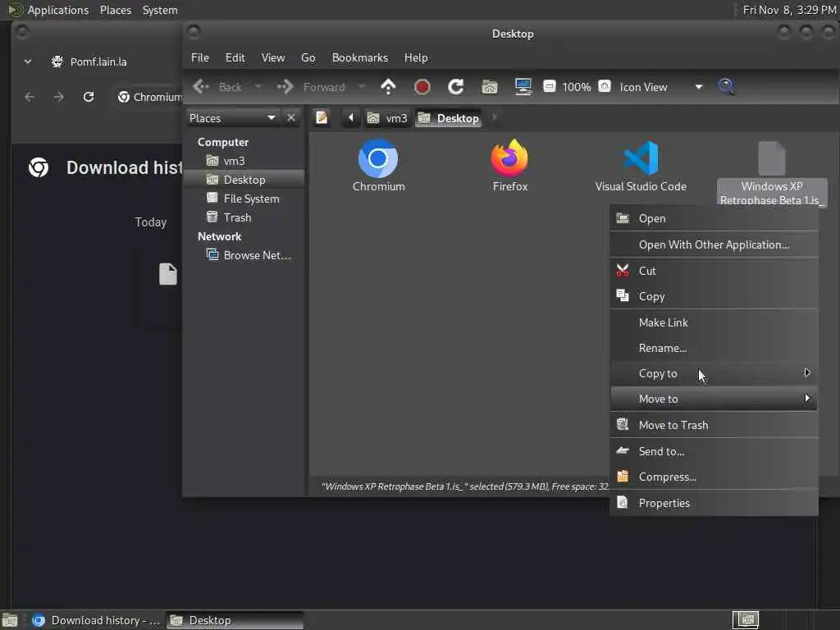Open Back history dropdown arrow

[x=258, y=86]
